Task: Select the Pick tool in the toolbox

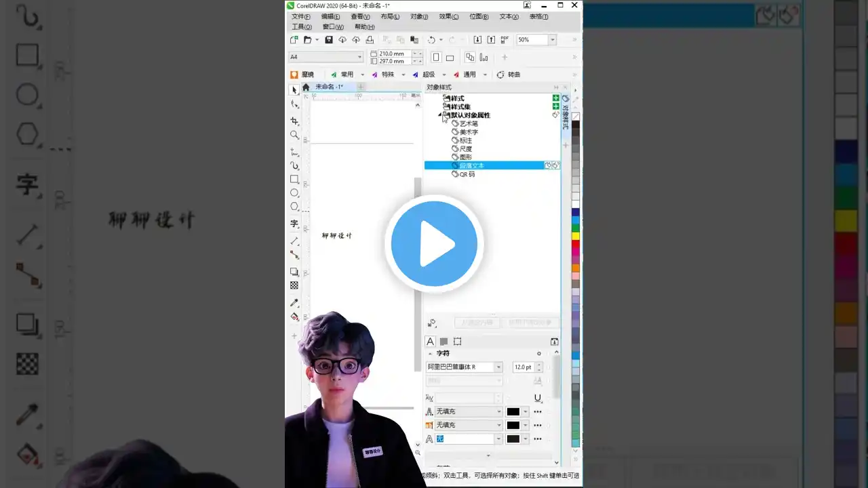Action: click(x=294, y=89)
